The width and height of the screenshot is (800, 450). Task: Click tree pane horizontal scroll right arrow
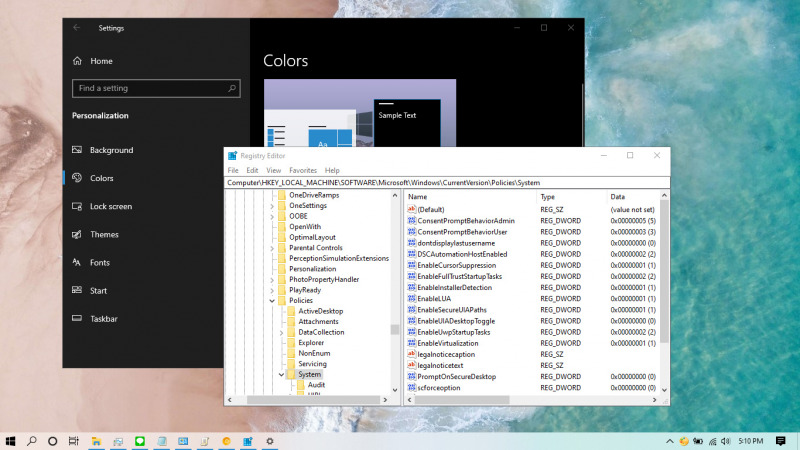point(385,400)
